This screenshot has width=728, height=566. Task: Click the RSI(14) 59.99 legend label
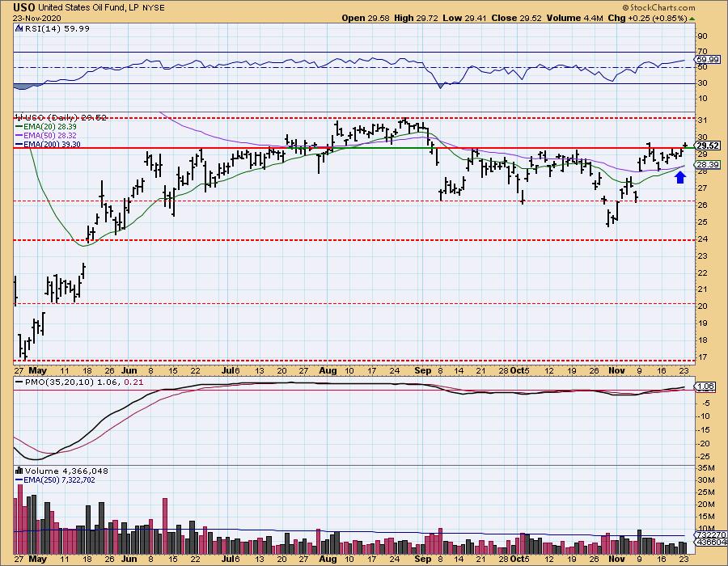56,28
